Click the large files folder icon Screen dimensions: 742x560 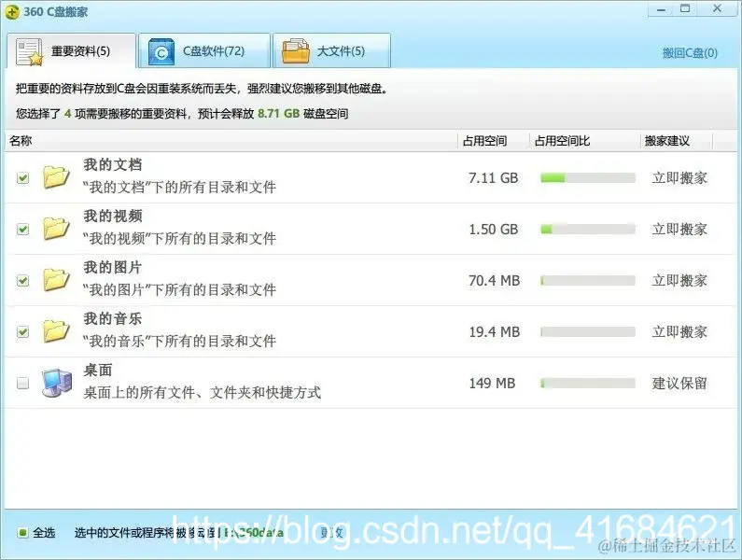coord(296,51)
